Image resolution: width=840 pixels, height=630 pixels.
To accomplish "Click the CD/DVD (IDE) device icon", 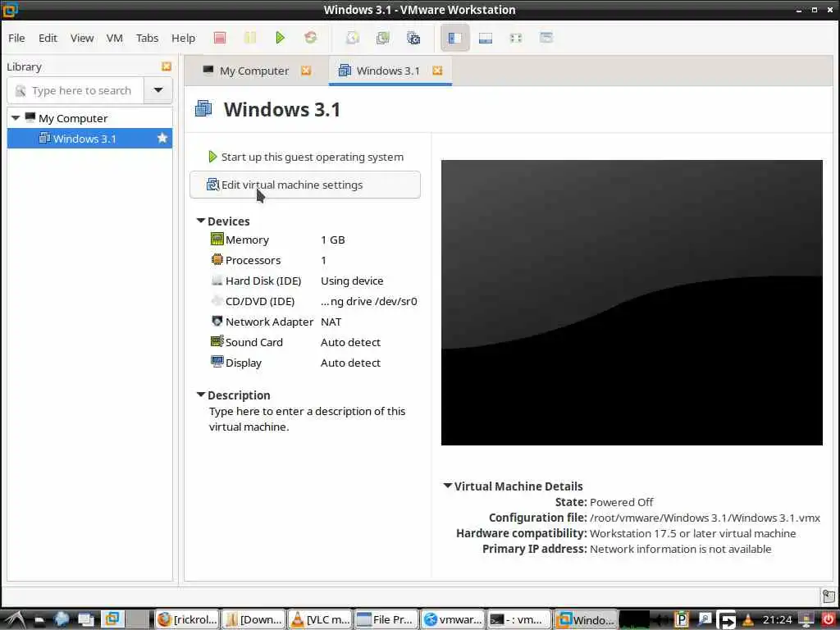I will (x=217, y=300).
